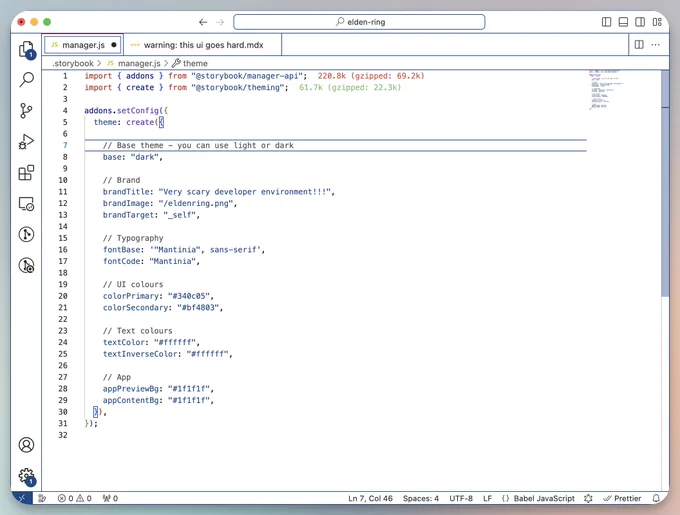This screenshot has width=680, height=515.
Task: Open the Remote Explorer icon
Action: coord(26,204)
